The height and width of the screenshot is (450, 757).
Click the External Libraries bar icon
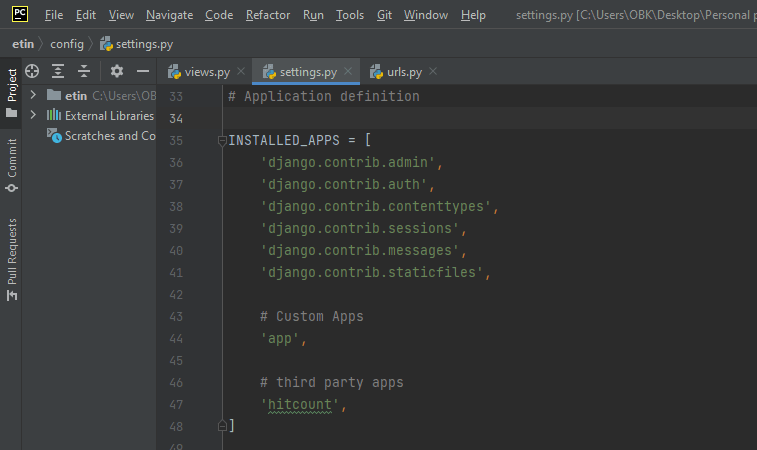click(x=54, y=115)
